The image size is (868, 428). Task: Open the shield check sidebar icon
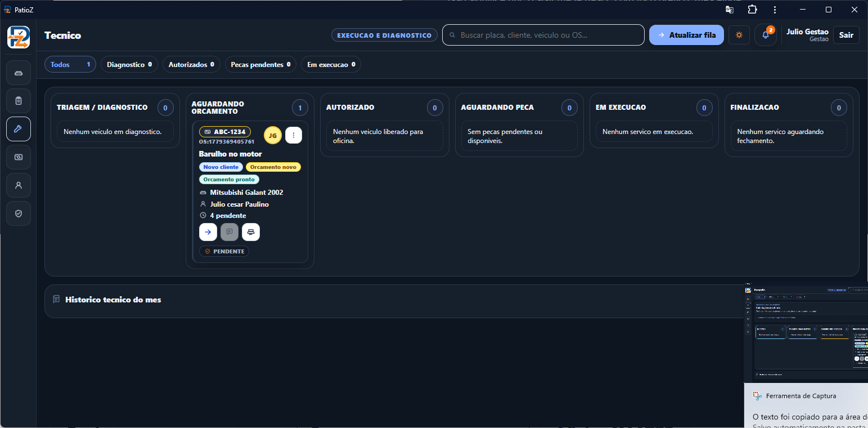[19, 213]
